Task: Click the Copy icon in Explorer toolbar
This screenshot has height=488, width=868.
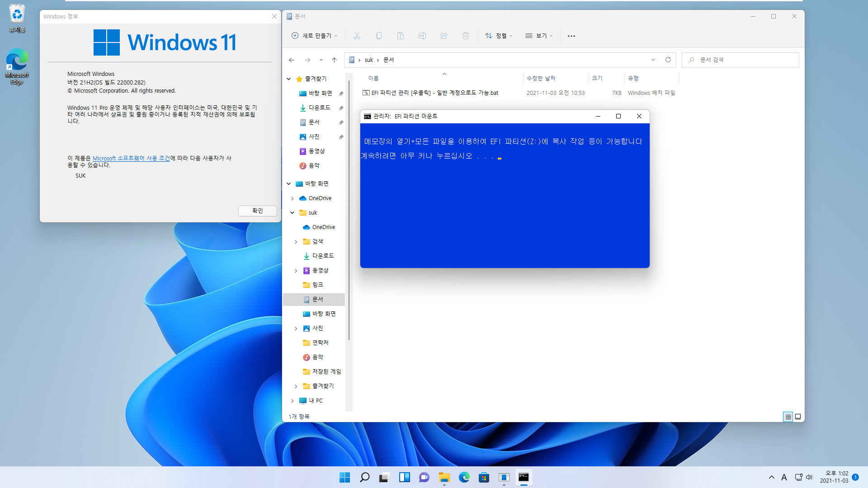Action: pos(379,36)
